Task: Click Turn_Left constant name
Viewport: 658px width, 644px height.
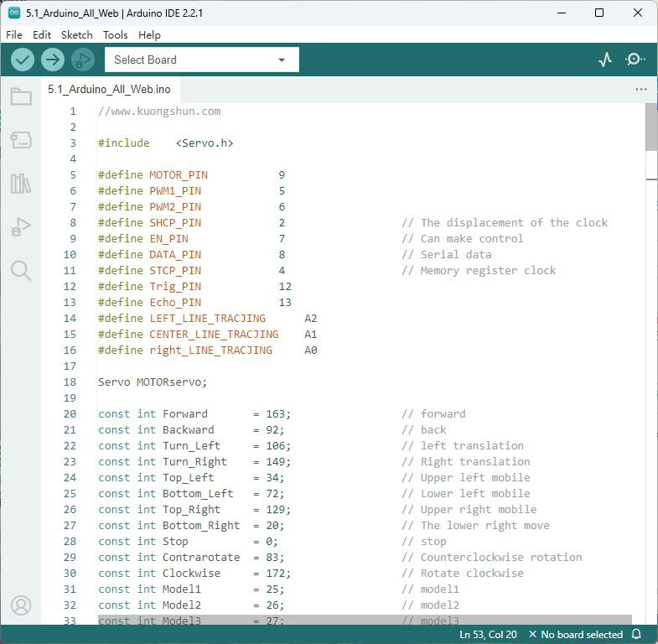Action: click(191, 446)
